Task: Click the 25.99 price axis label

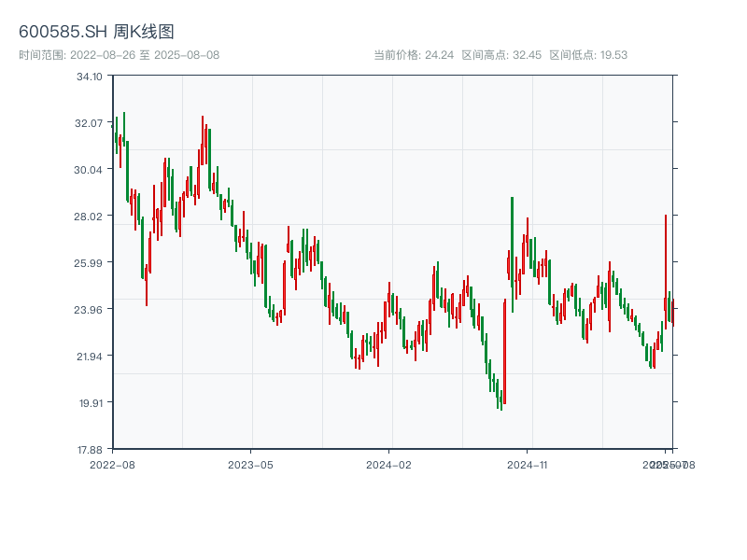Action: point(90,263)
